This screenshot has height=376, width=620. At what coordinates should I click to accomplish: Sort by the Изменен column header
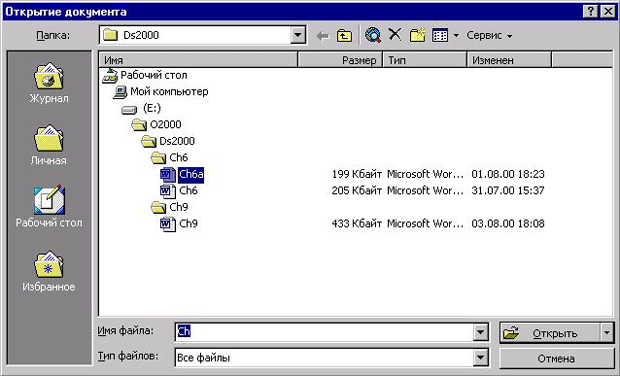point(509,60)
